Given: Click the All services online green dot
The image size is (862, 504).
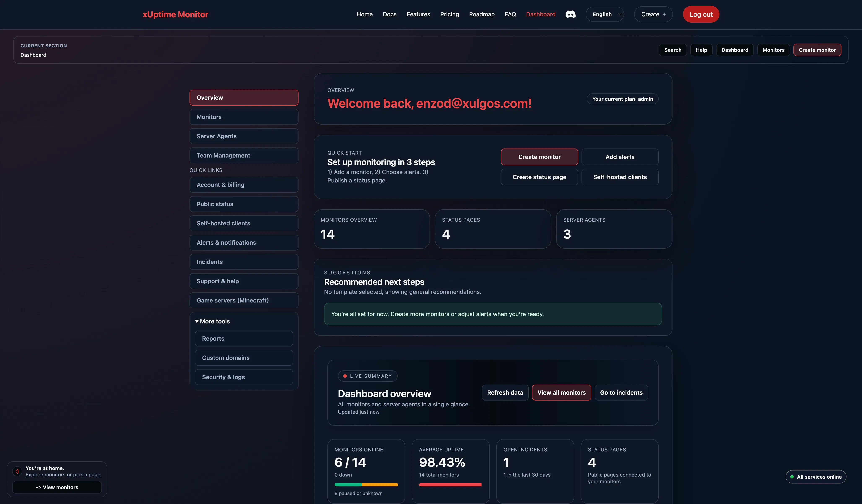Looking at the screenshot, I should click(792, 477).
